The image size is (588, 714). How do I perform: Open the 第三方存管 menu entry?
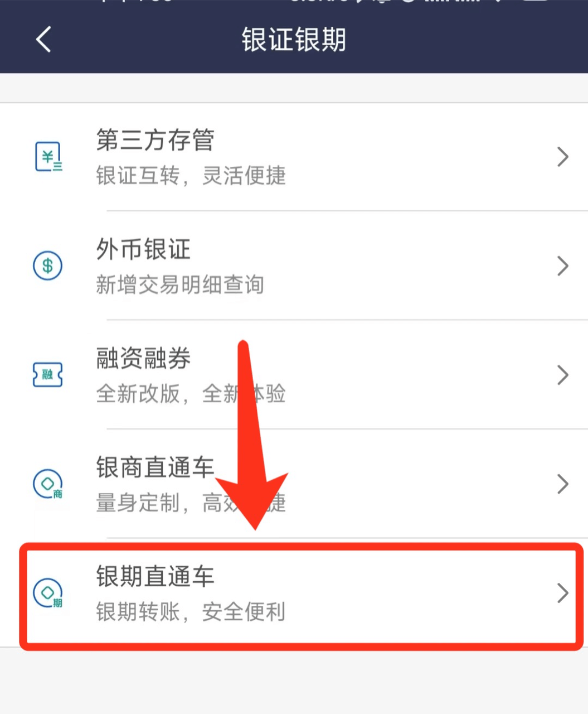coord(294,157)
